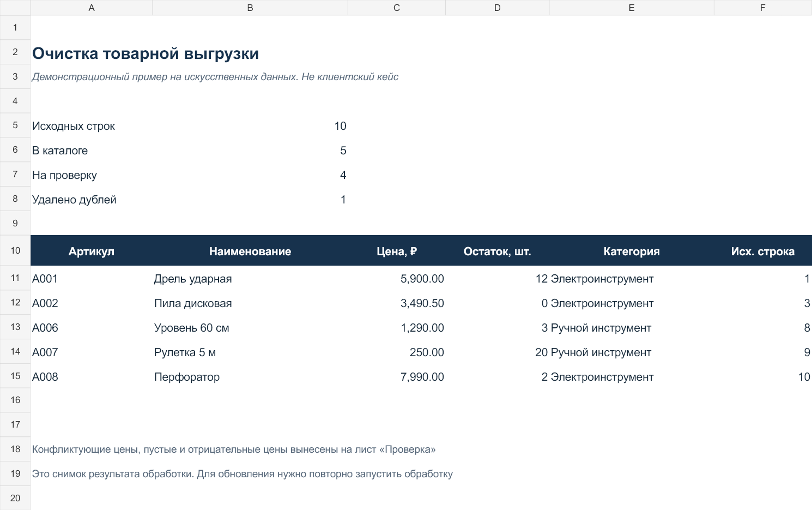812x510 pixels.
Task: Click the note starting "Конфликтующие цены"
Action: coord(234,449)
